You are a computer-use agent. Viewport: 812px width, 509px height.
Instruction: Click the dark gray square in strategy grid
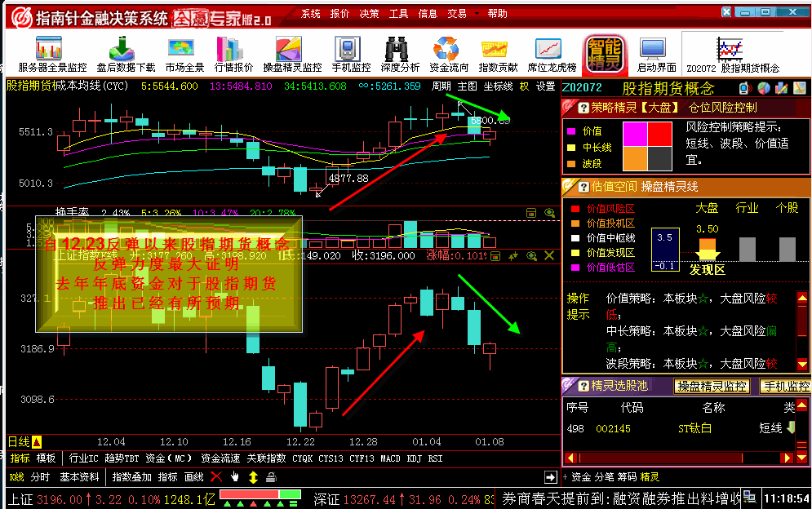click(659, 158)
